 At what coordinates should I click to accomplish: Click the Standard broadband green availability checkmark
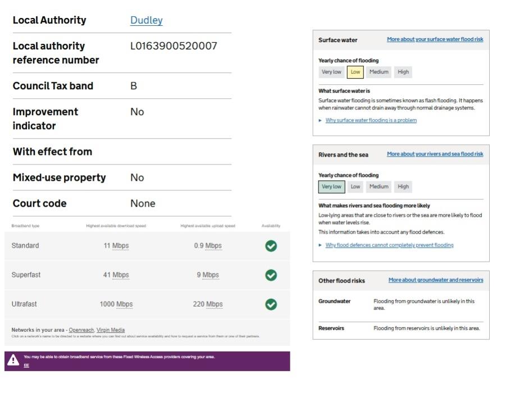[x=271, y=246]
